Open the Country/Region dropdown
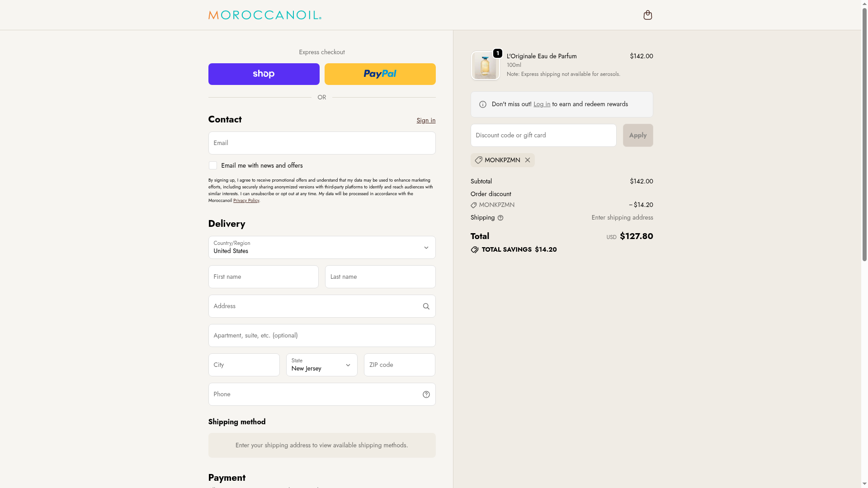 [x=321, y=248]
